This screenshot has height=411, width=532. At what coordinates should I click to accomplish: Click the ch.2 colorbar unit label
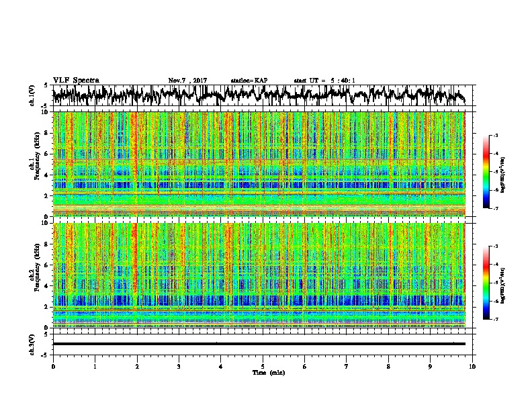503,285
